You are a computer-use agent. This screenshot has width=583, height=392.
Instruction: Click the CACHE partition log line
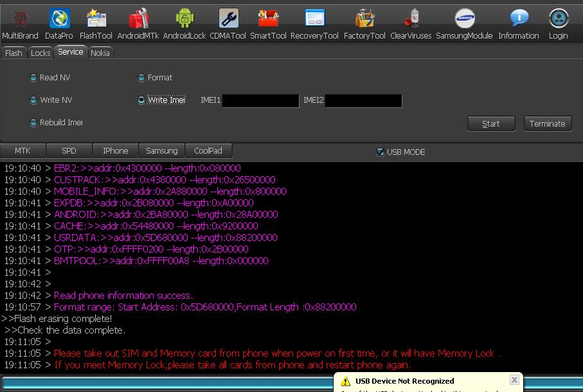pyautogui.click(x=156, y=226)
